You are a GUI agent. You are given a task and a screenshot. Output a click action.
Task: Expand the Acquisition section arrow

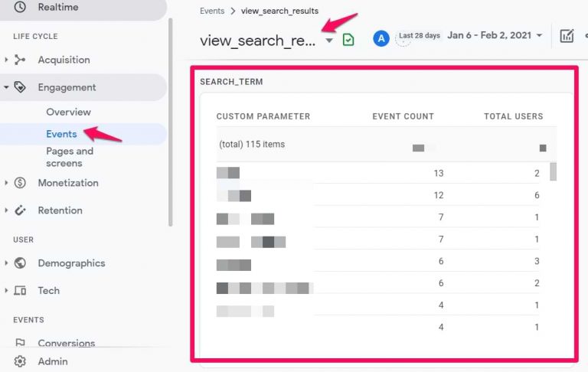tap(7, 60)
